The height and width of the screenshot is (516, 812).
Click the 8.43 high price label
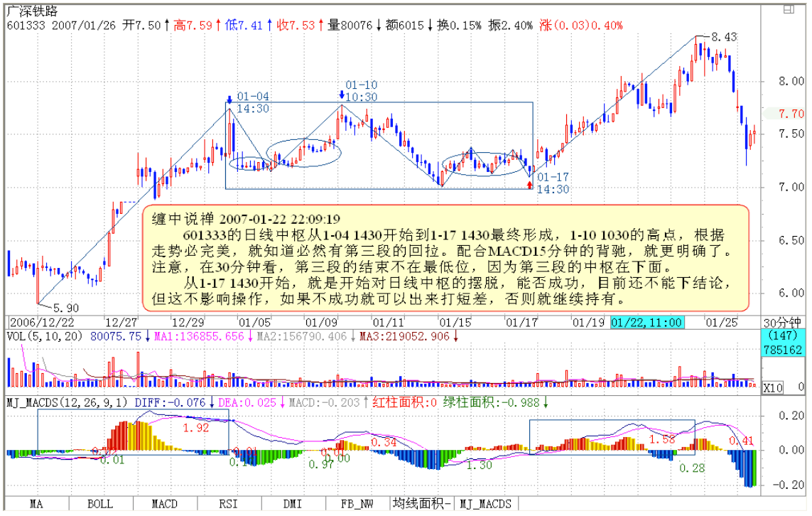coord(723,37)
